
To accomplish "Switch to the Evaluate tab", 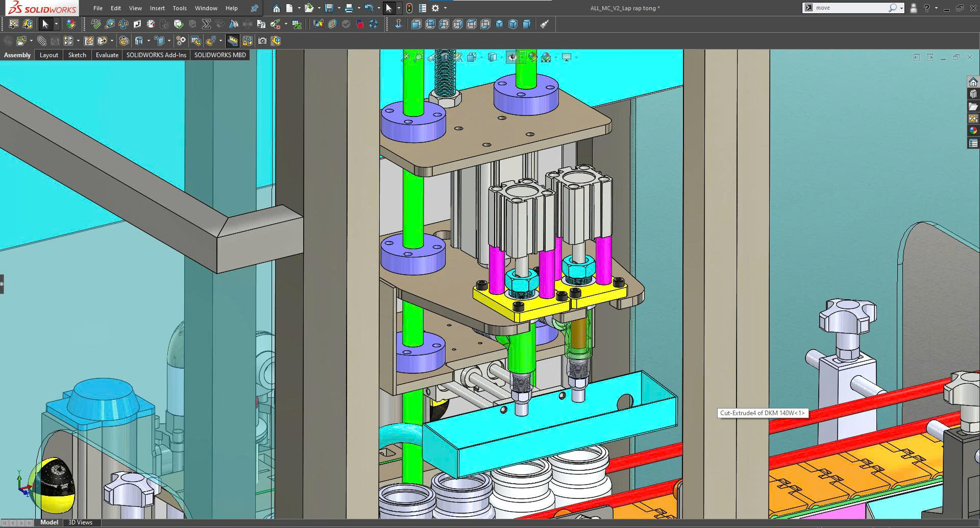I will [x=107, y=55].
